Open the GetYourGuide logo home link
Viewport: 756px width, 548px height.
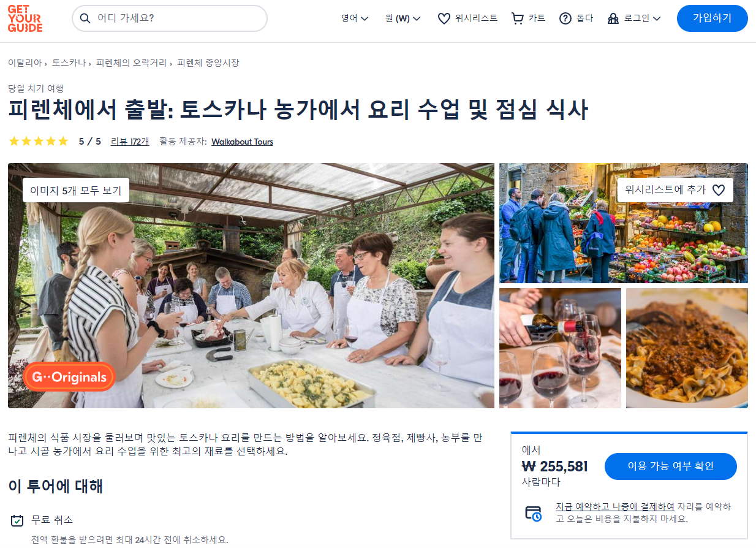[x=25, y=18]
